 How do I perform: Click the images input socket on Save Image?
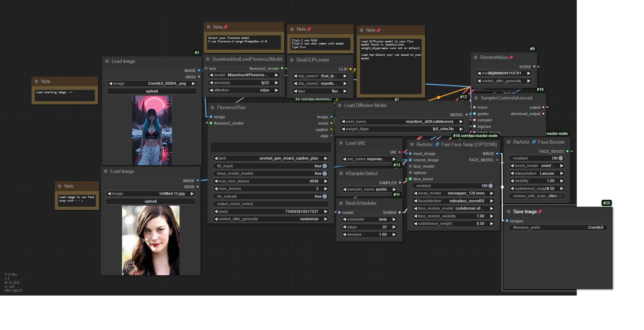[x=507, y=221]
